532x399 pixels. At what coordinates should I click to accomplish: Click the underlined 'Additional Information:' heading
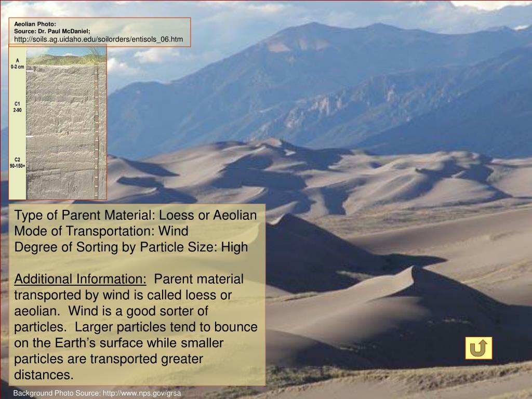(x=80, y=279)
